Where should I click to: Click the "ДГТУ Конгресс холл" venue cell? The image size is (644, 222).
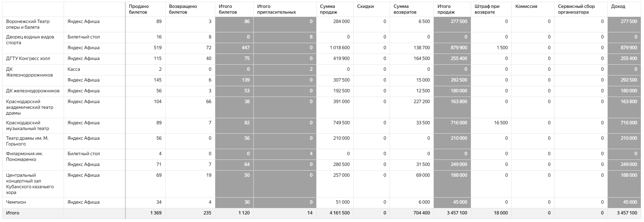coord(28,59)
